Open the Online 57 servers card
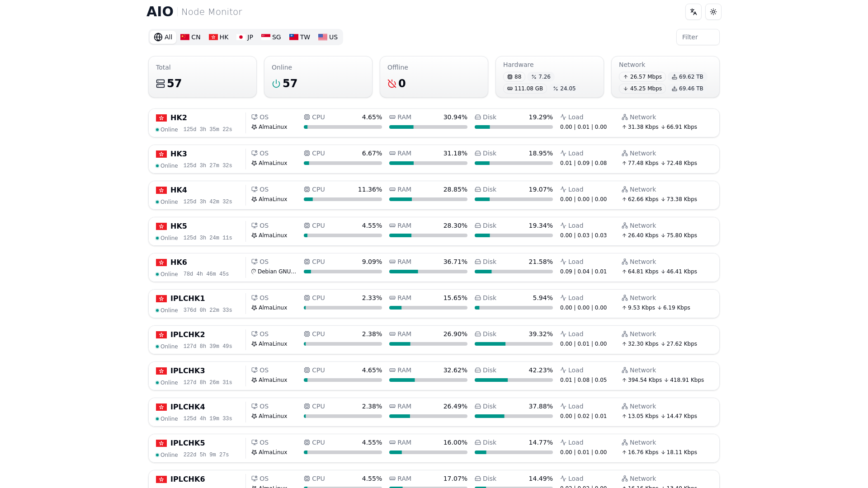Screen dimensions: 868x488 (318, 77)
